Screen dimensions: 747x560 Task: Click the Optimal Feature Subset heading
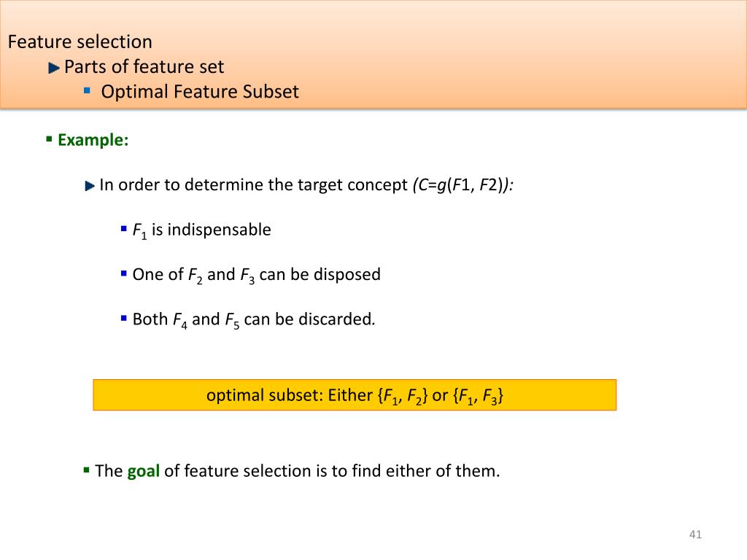point(200,91)
